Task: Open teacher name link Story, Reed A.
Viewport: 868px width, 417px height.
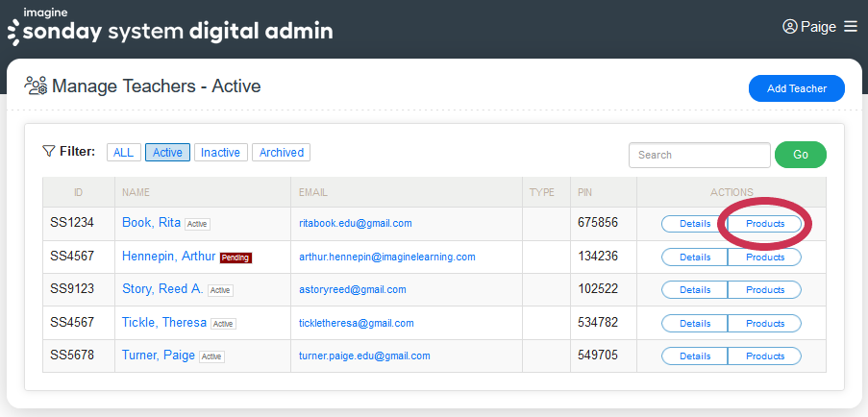Action: pos(162,289)
